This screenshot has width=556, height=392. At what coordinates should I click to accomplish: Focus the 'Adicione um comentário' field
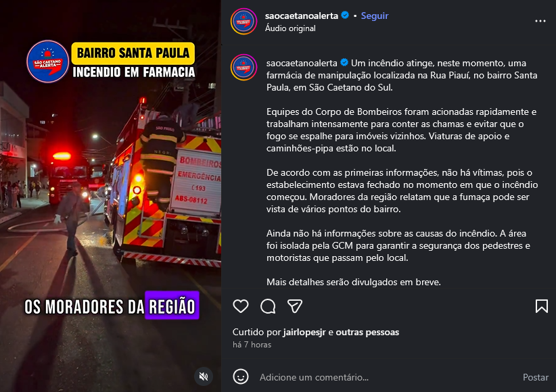tap(386, 377)
